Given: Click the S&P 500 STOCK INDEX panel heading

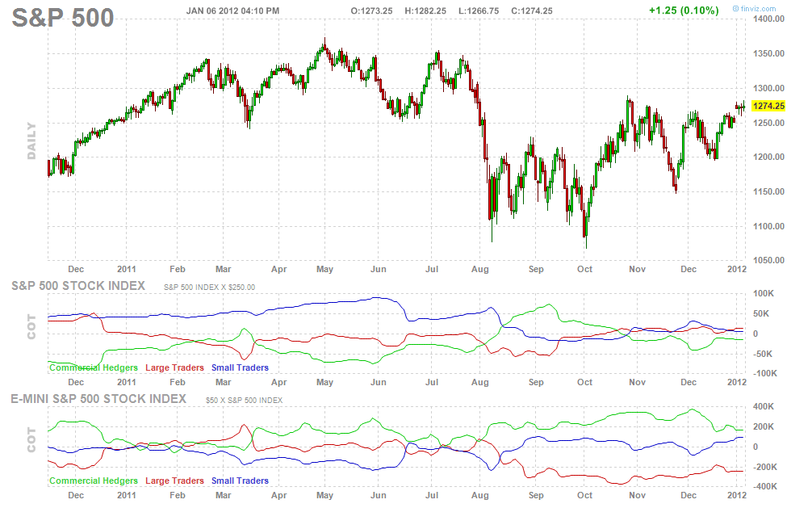Looking at the screenshot, I should (78, 286).
